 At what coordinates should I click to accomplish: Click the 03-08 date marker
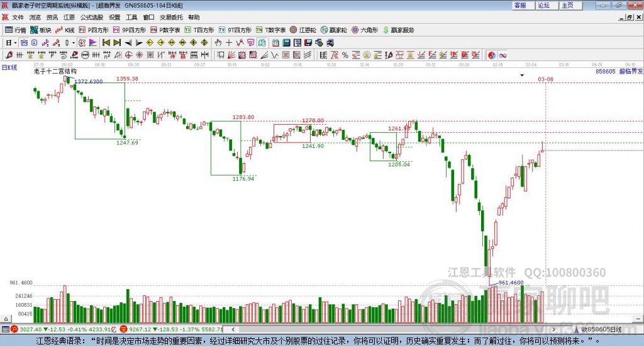(545, 79)
